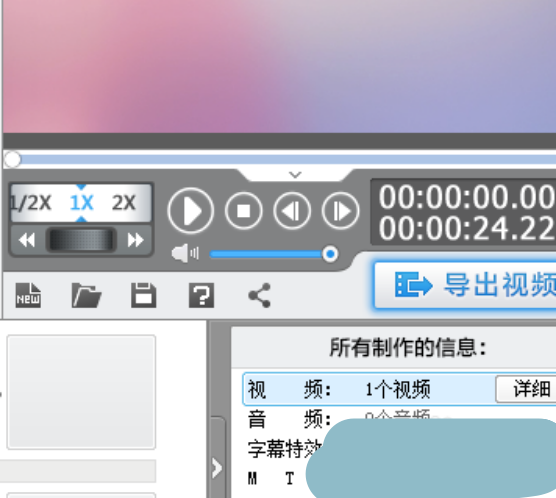Expand side panel with right arrow
The height and width of the screenshot is (498, 556).
[217, 468]
